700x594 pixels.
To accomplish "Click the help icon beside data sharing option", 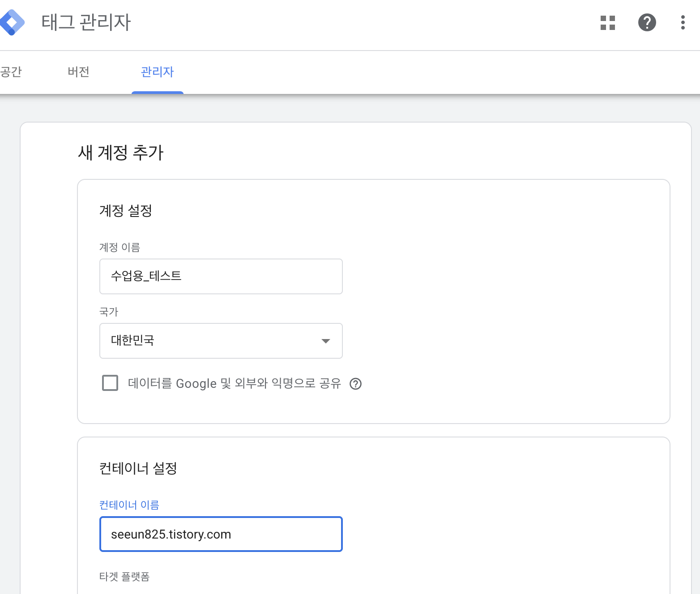I will (x=355, y=384).
